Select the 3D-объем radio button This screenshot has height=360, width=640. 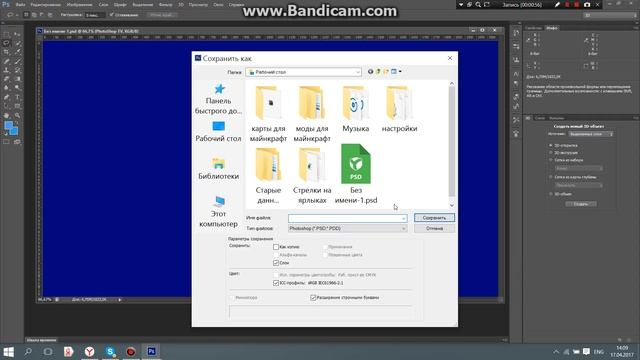551,194
